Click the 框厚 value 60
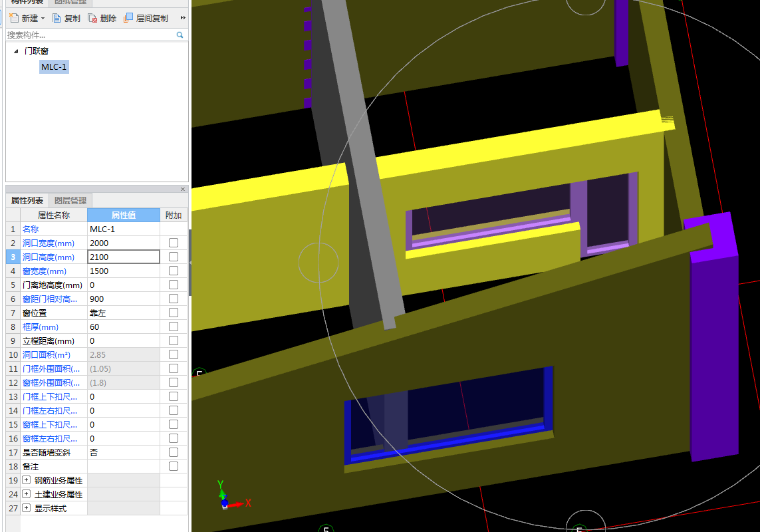Screen dimensions: 760x532 (124, 327)
